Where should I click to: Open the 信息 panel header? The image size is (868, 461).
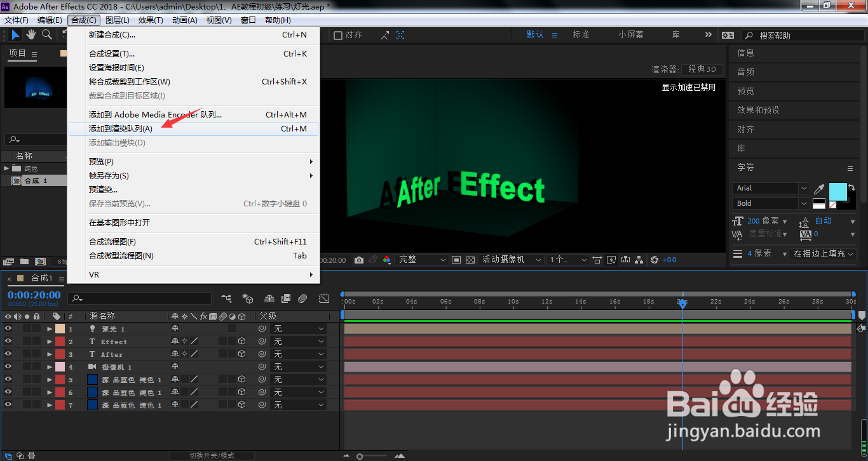(745, 53)
